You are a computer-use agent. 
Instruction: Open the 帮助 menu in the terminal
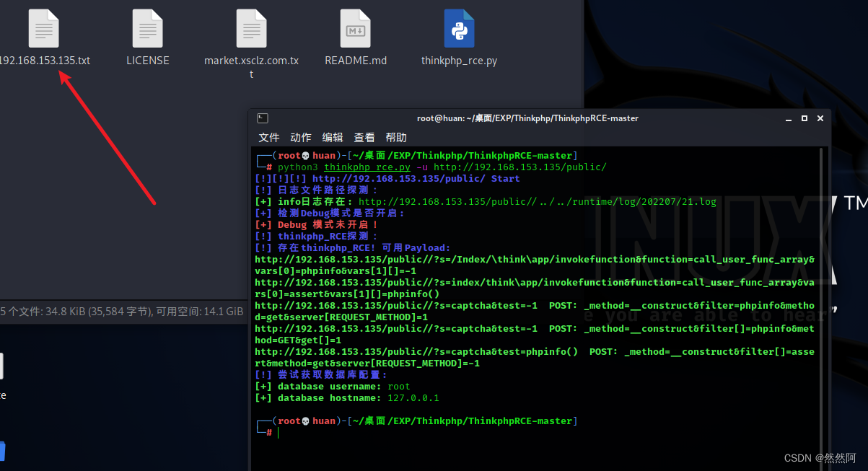coord(396,137)
